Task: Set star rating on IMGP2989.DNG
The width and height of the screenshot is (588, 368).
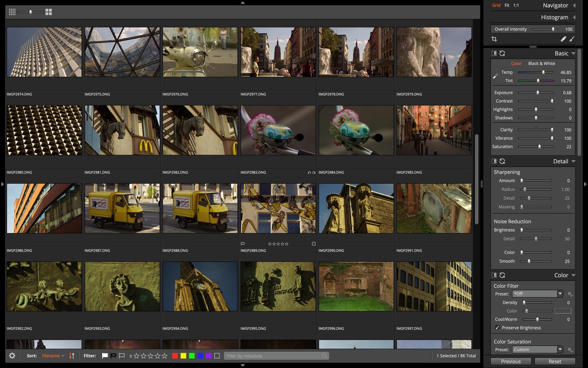Action: click(278, 244)
